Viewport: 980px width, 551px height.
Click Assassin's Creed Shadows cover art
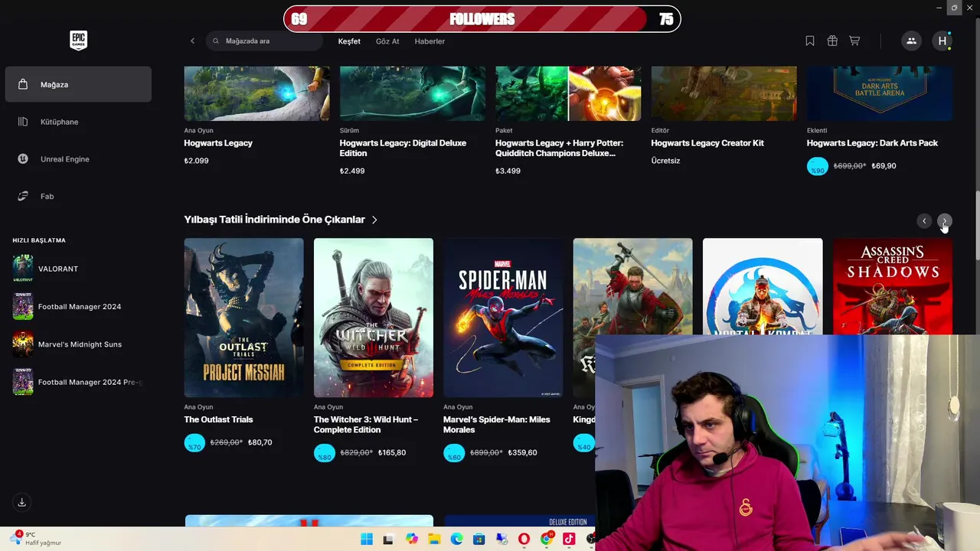click(893, 286)
